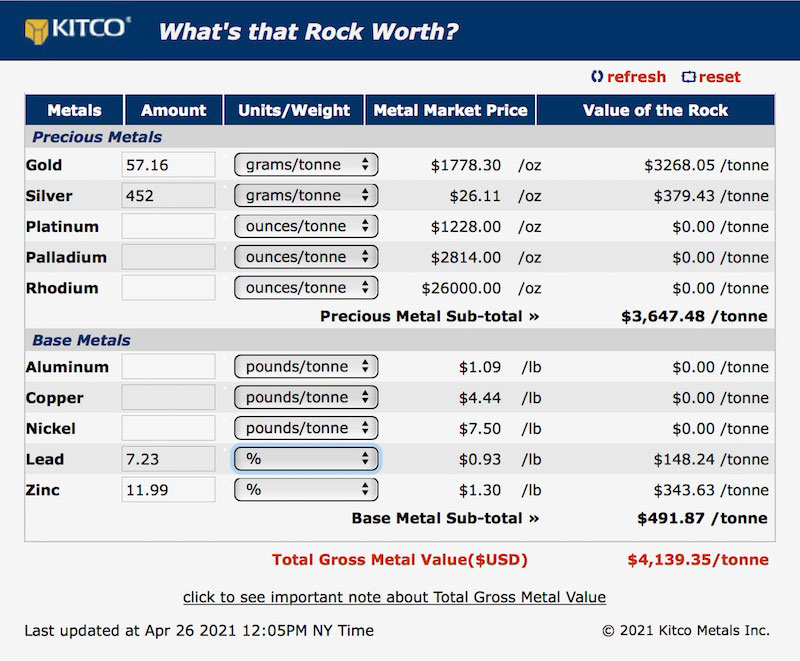Image resolution: width=800 pixels, height=662 pixels.
Task: Click the Precious Metals section heading
Action: tap(97, 137)
